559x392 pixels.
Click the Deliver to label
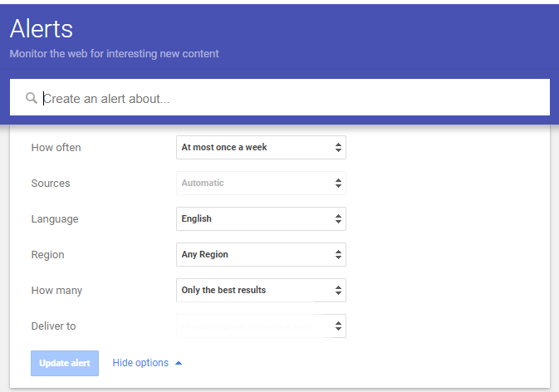pyautogui.click(x=53, y=326)
